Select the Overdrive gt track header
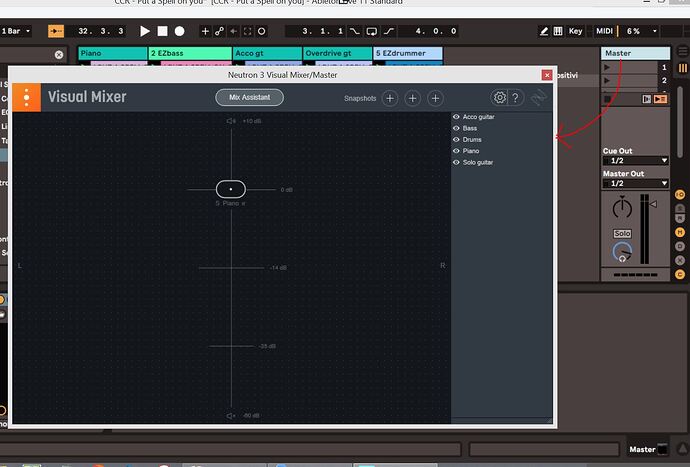 tap(338, 53)
